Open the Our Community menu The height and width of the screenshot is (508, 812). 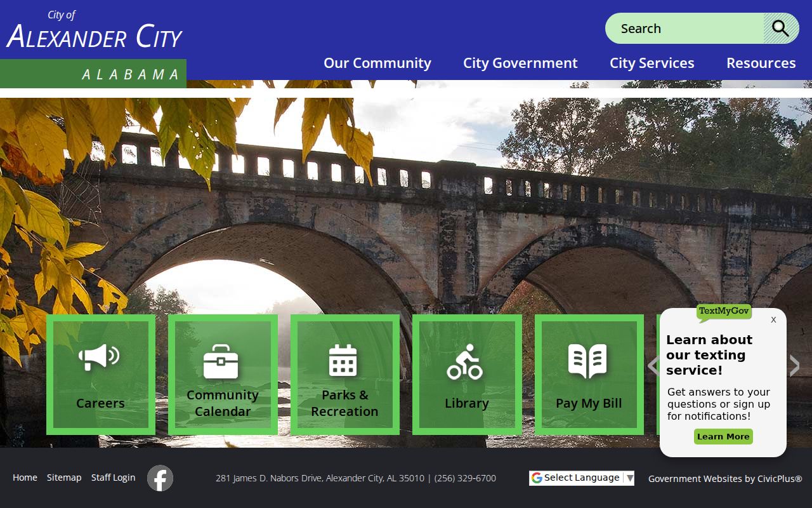[x=377, y=63]
